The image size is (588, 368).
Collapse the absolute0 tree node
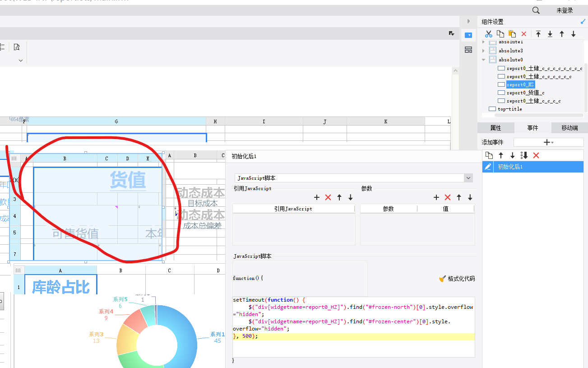click(x=484, y=60)
